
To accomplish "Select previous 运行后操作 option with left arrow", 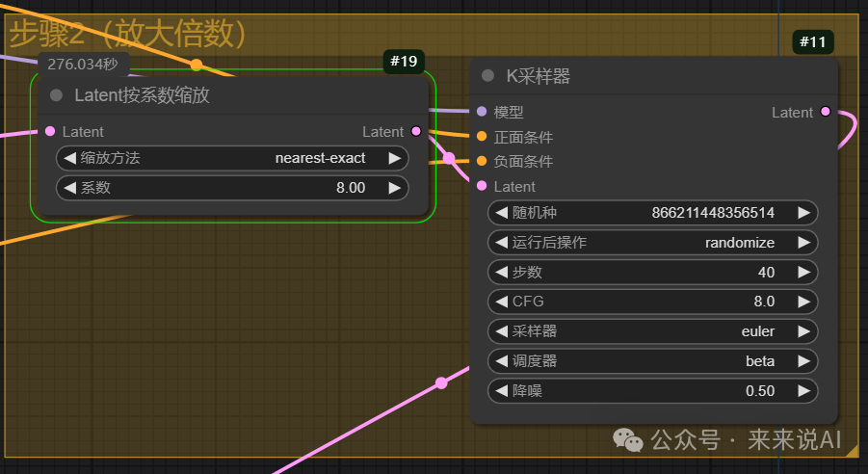I will 502,243.
